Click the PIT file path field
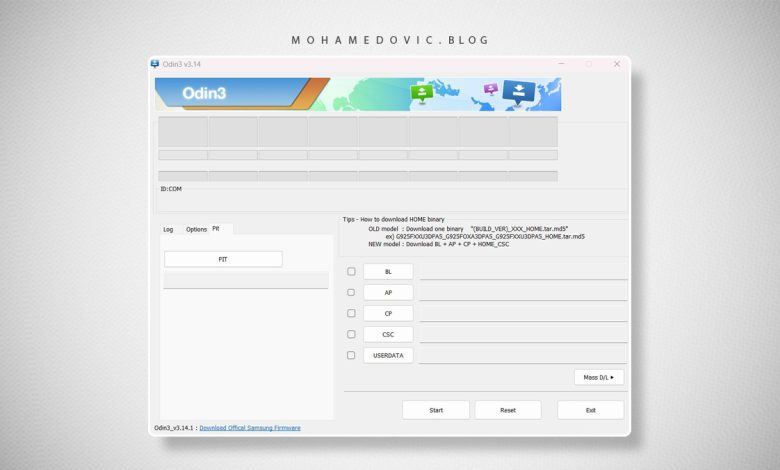The height and width of the screenshot is (470, 780). pos(246,280)
